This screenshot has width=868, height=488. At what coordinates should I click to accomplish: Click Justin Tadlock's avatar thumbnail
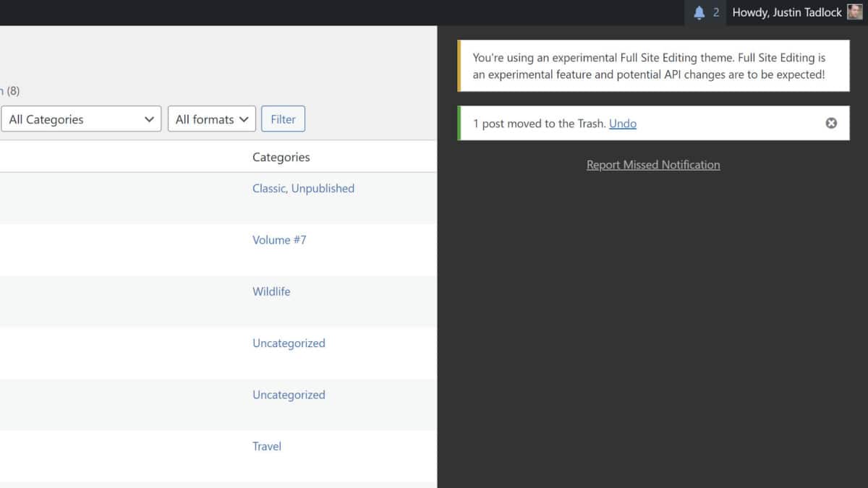[854, 12]
